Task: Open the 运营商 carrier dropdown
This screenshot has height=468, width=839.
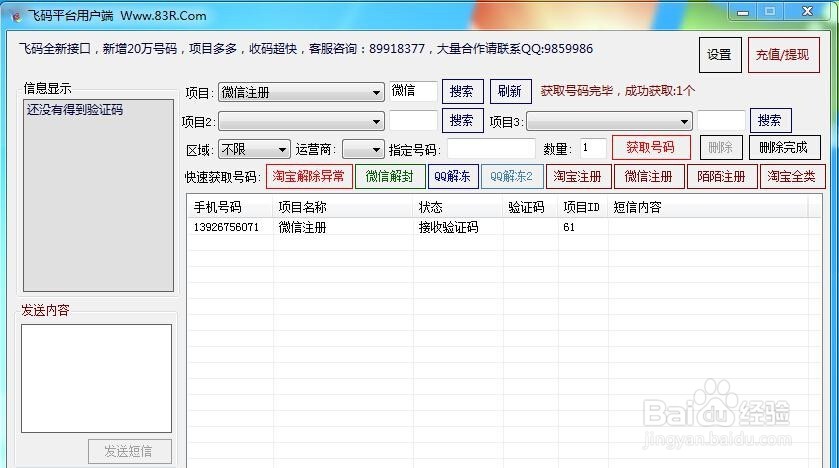Action: 363,149
